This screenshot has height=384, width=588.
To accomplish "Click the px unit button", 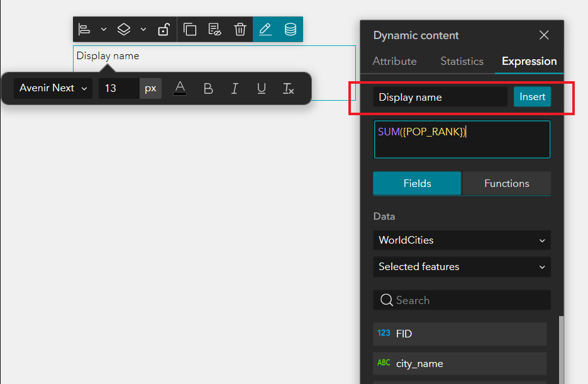I will click(x=150, y=88).
